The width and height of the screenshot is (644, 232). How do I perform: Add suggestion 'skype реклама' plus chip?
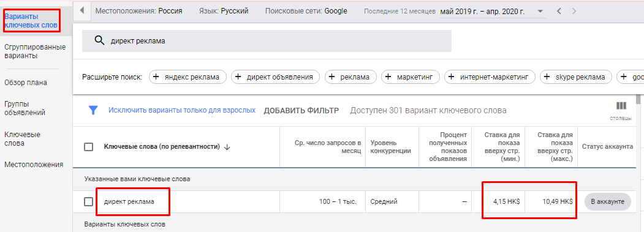pos(576,77)
